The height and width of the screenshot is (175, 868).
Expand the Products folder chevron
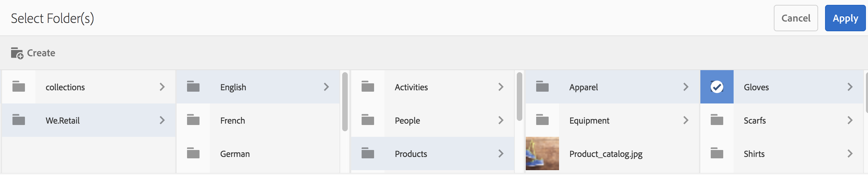[x=501, y=153]
